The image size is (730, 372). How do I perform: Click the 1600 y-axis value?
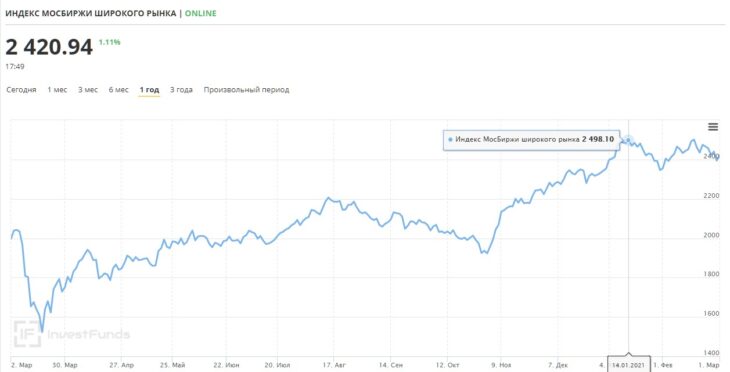[x=711, y=314]
